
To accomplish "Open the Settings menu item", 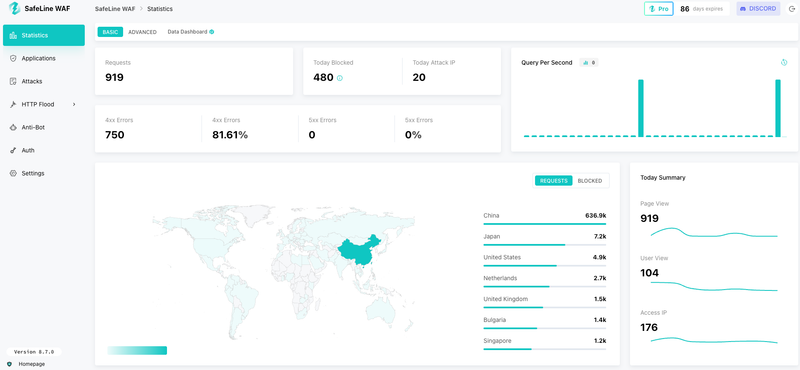I will point(44,174).
